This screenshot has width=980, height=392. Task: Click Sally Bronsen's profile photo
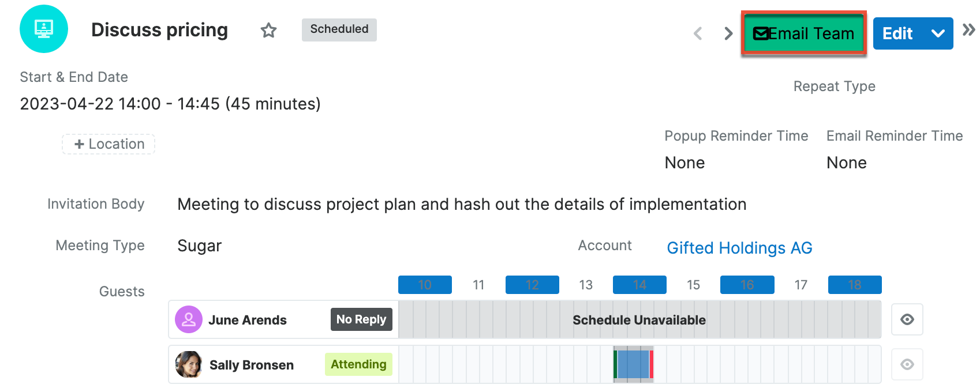tap(189, 364)
